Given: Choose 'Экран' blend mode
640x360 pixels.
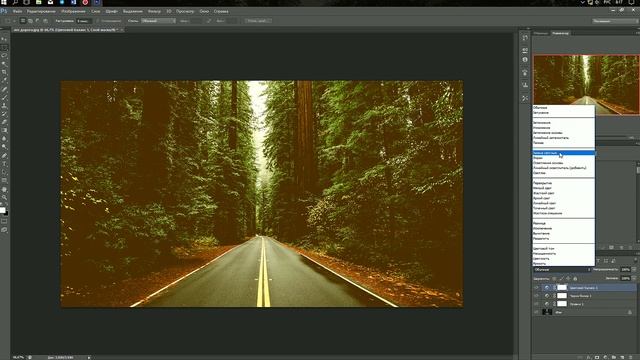Looking at the screenshot, I should coord(563,158).
